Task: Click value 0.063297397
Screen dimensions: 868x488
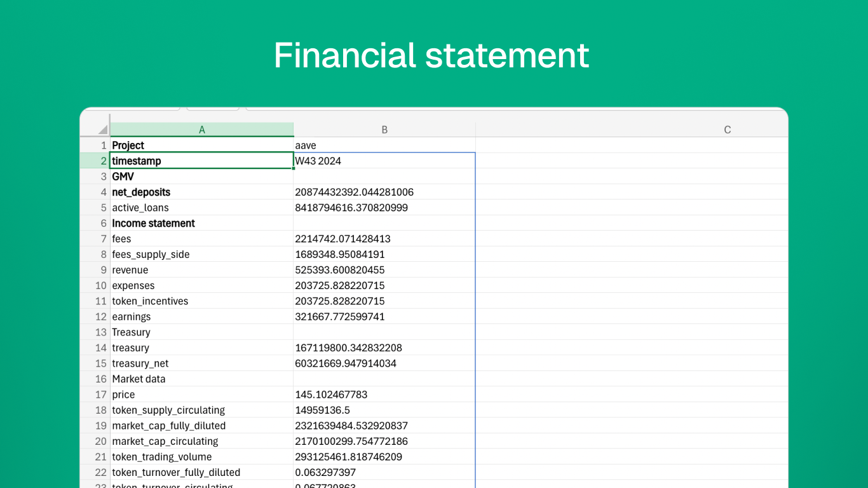Action: (384, 472)
